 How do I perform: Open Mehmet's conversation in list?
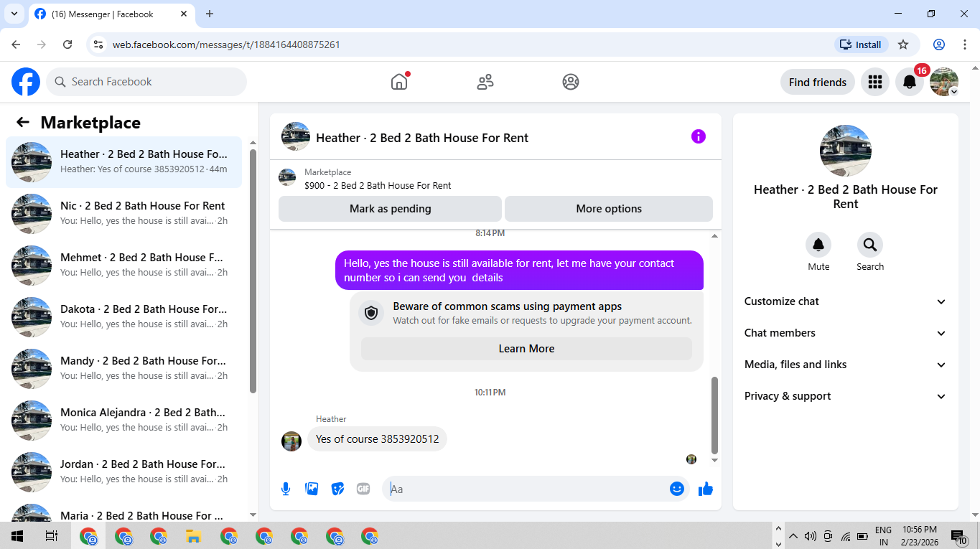(123, 266)
